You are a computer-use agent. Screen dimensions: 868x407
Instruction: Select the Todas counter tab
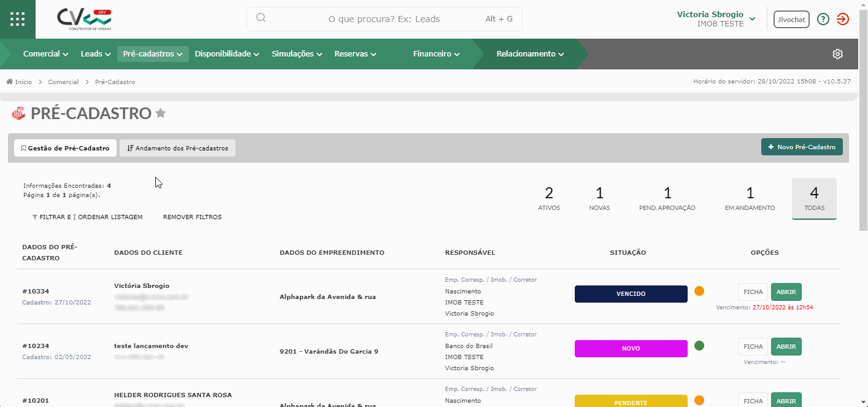click(x=814, y=198)
